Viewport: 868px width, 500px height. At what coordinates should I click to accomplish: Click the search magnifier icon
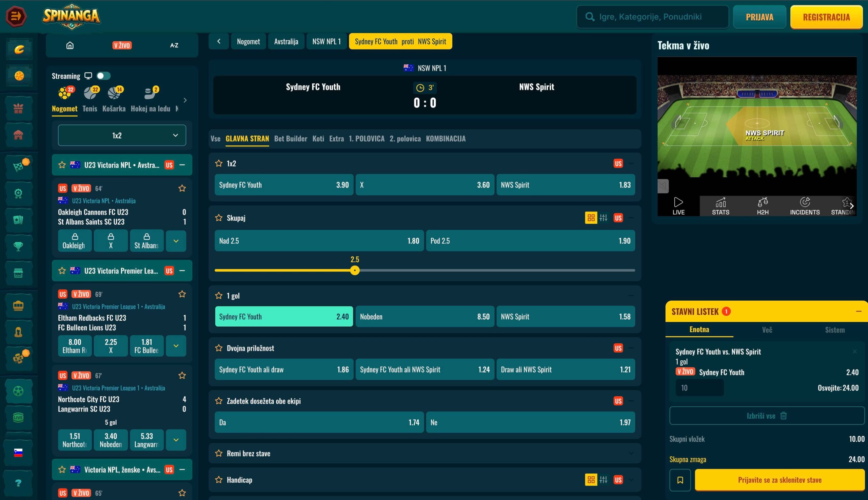tap(590, 17)
